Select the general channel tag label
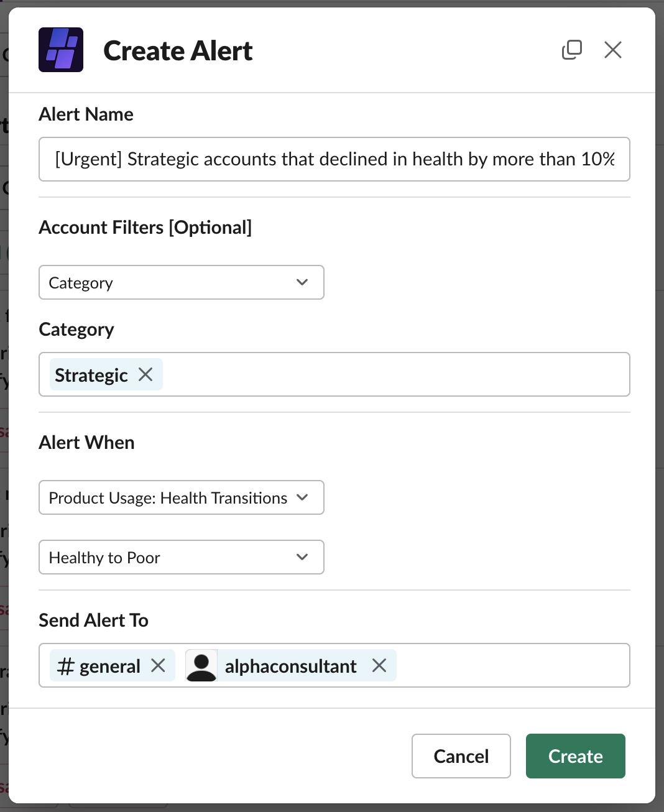The width and height of the screenshot is (664, 812). click(x=109, y=667)
